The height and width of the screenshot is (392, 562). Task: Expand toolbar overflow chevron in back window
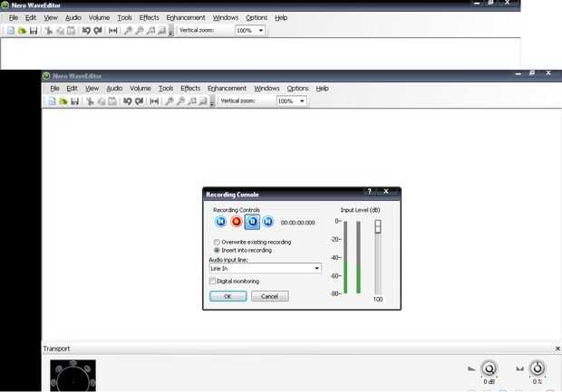(170, 31)
